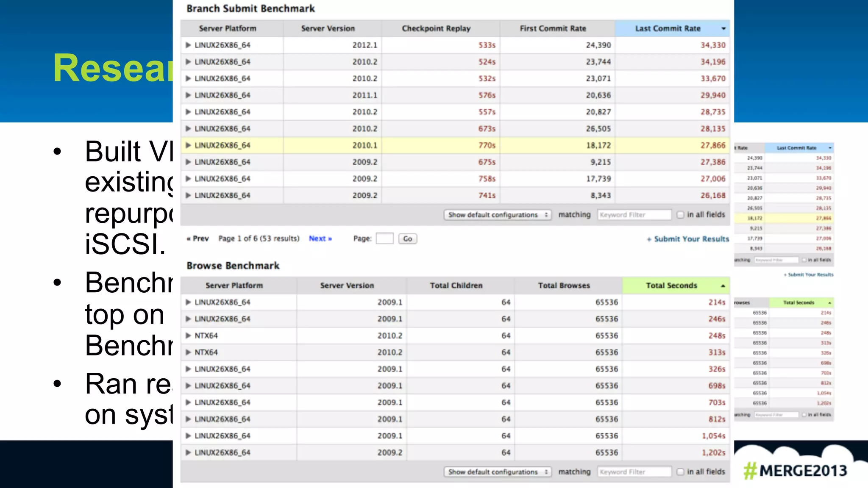Viewport: 868px width, 488px height.
Task: Expand the Browse row with 214s total
Action: (188, 302)
